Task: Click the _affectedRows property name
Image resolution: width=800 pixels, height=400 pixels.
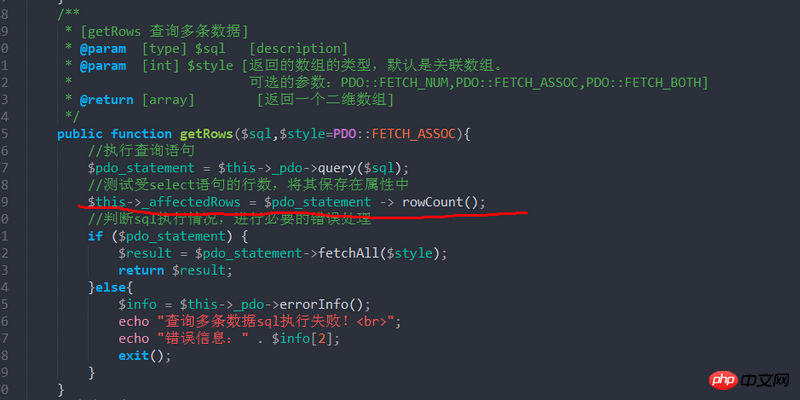Action: point(189,202)
